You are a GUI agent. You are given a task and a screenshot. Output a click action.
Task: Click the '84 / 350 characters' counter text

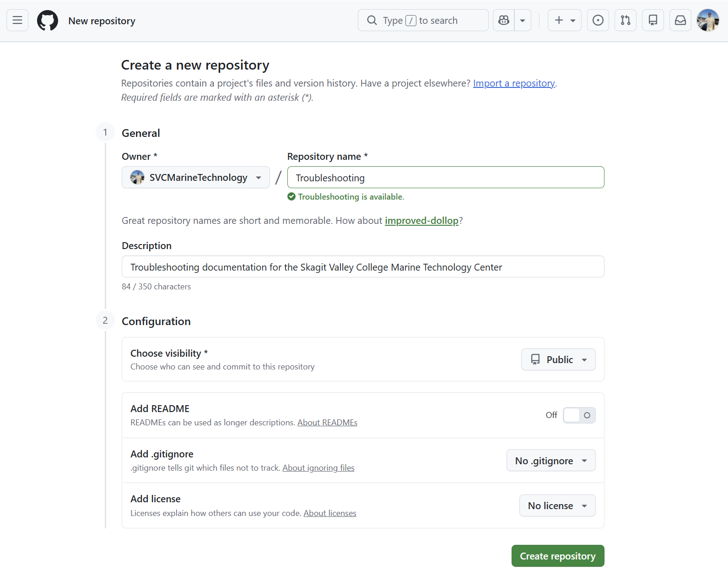[x=156, y=287]
